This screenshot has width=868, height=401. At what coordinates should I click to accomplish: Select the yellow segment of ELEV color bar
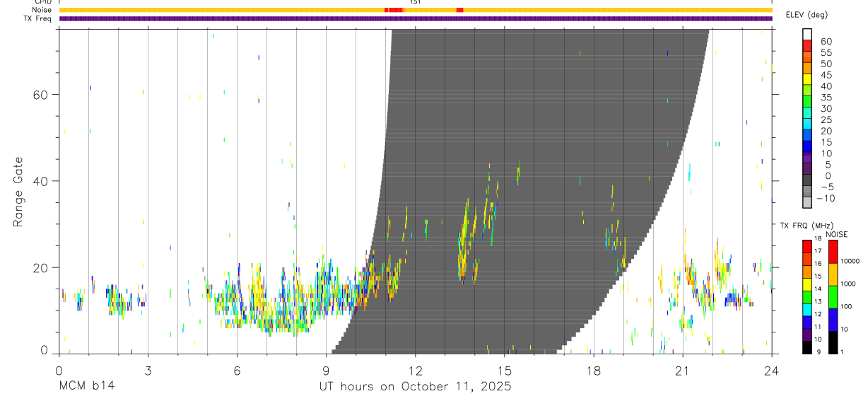pos(807,79)
